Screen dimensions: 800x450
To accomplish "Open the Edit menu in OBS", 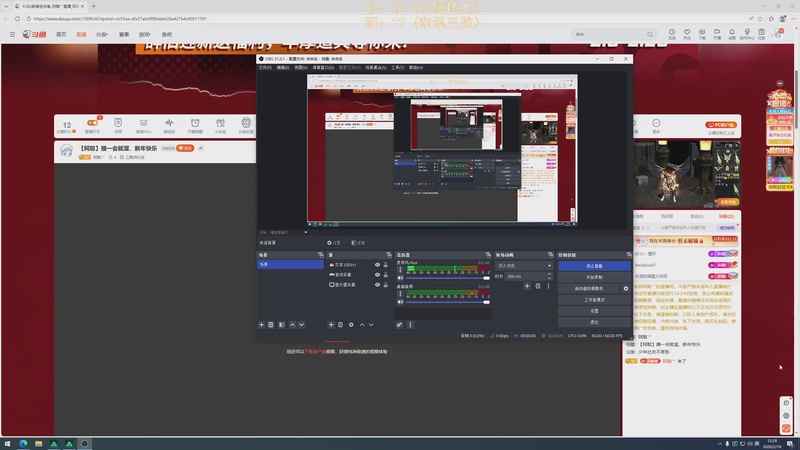I will pos(283,67).
